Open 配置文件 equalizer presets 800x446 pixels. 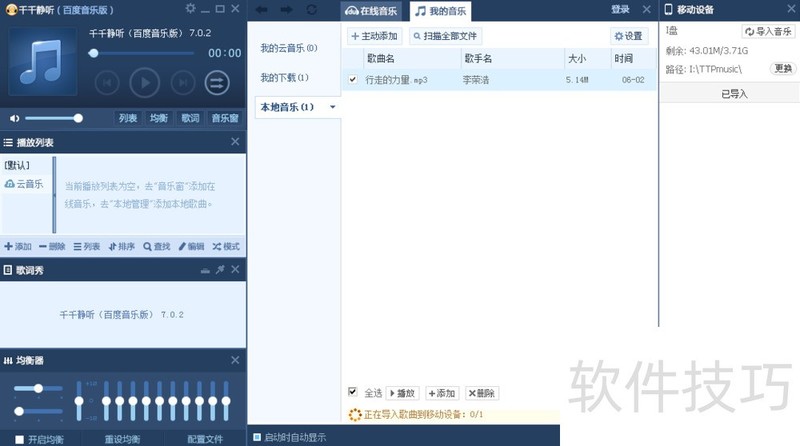(x=205, y=439)
